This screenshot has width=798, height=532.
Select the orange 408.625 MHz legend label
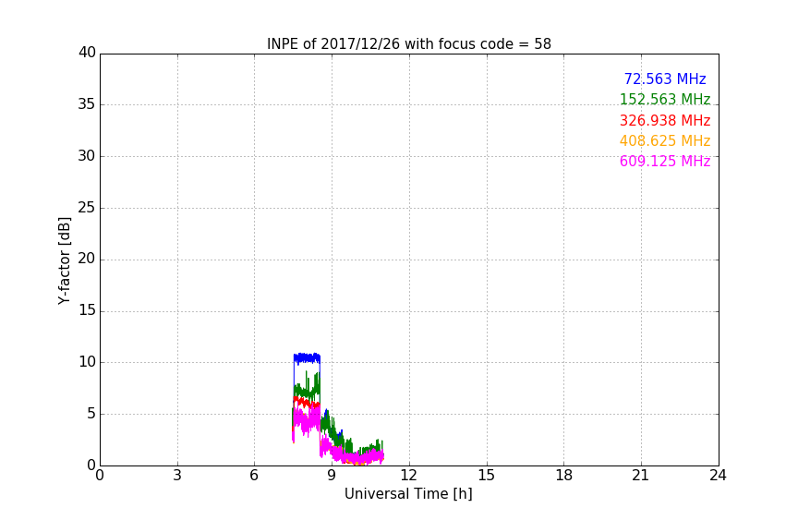[x=665, y=141]
